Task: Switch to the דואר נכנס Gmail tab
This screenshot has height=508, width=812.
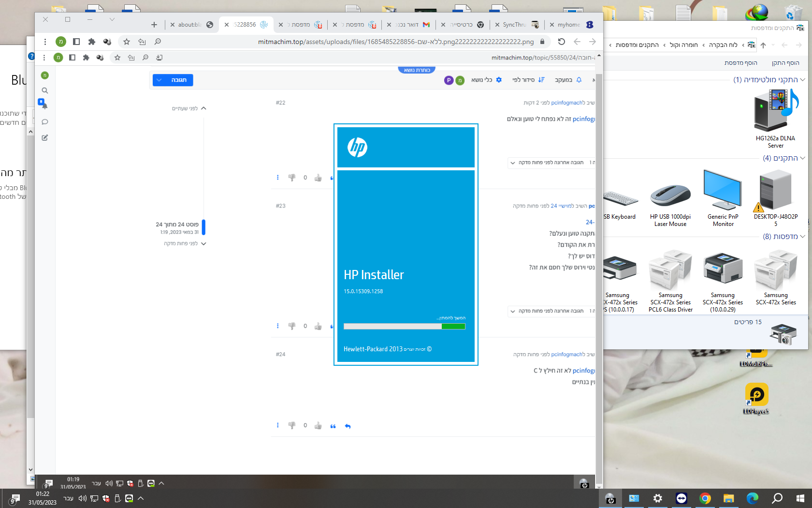Action: [x=409, y=25]
